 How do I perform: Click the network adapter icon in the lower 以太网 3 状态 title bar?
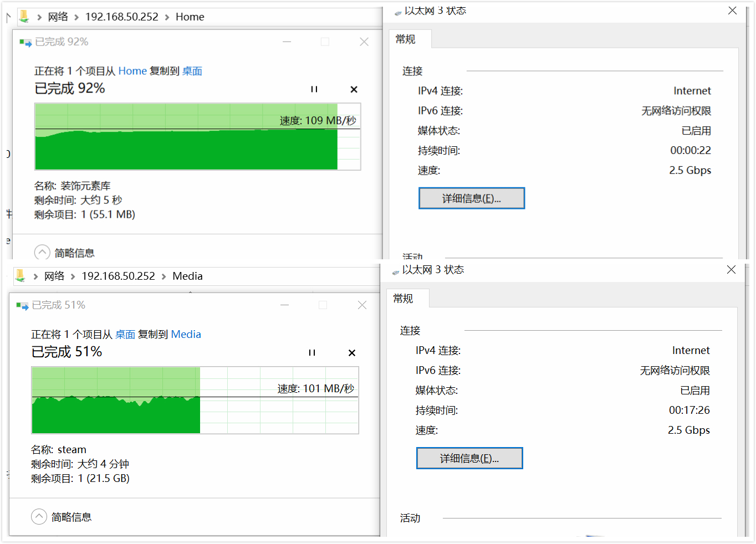[395, 269]
